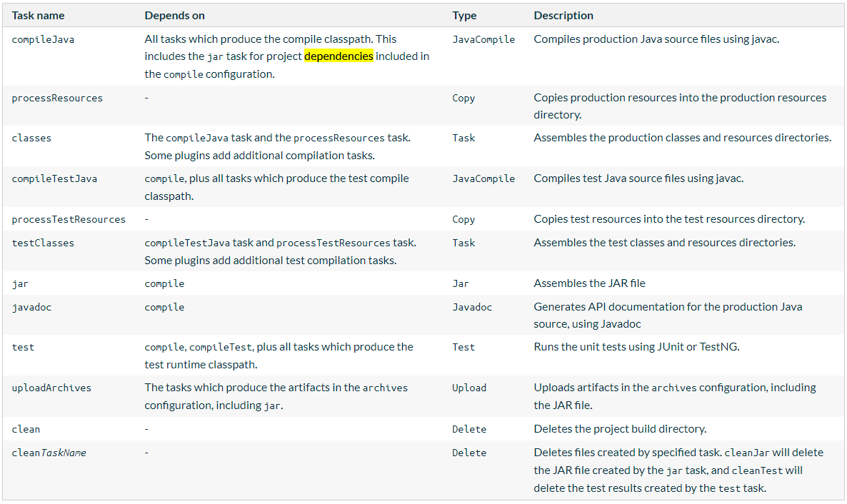Click the highlighted word dependencies
This screenshot has height=504, width=847.
tap(339, 56)
